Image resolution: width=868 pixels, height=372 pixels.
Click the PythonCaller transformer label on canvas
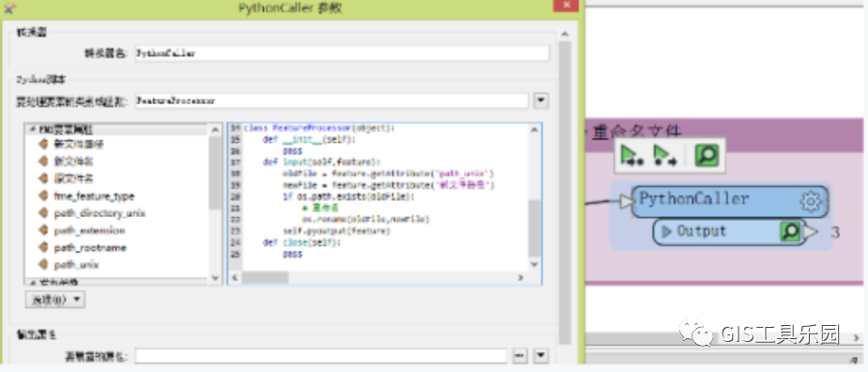coord(694,199)
